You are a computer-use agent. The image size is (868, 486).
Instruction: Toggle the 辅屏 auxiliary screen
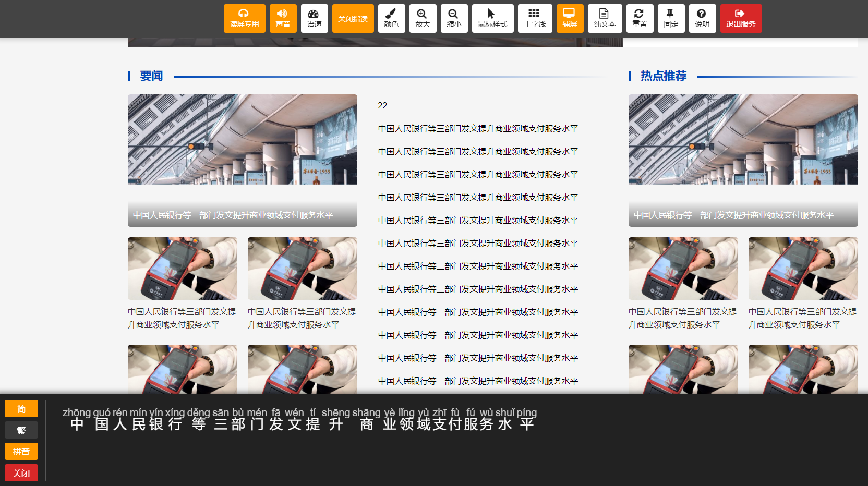pyautogui.click(x=570, y=18)
